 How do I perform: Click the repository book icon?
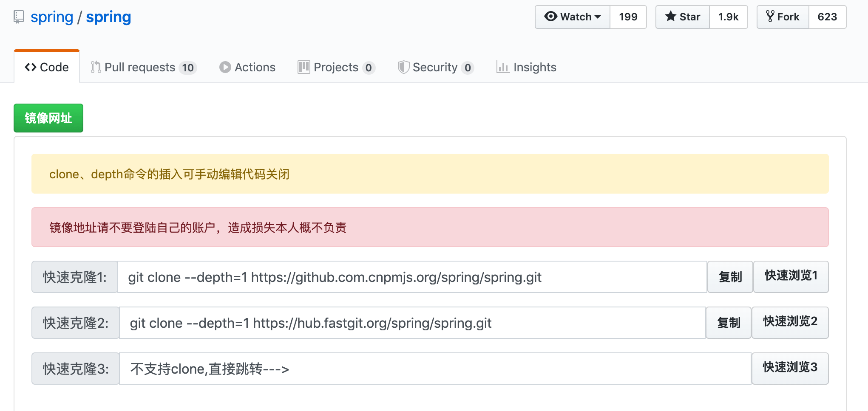(19, 17)
